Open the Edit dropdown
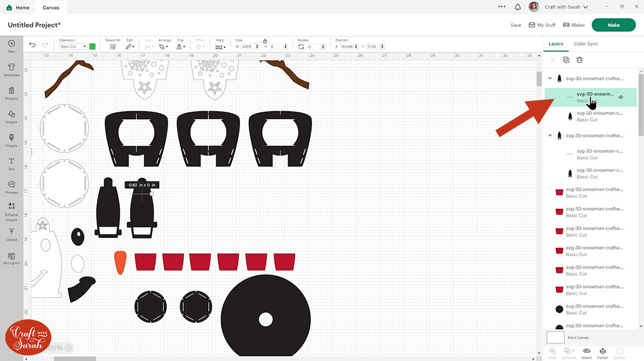Screen dimensions: 644x361 tap(130, 44)
